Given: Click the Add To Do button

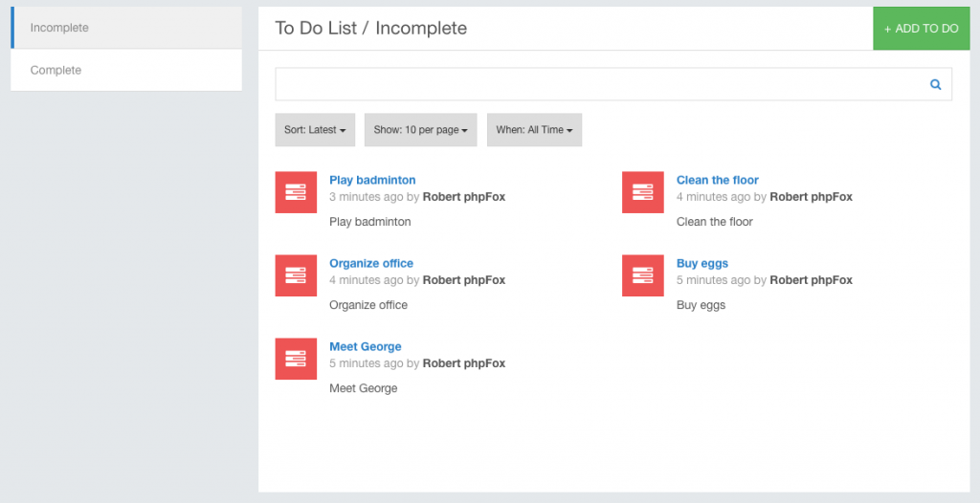Looking at the screenshot, I should tap(922, 29).
